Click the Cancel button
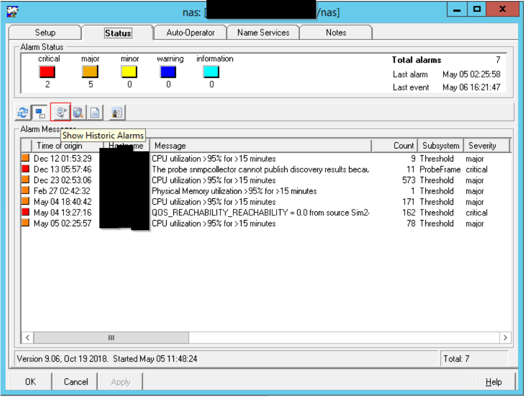This screenshot has height=405, width=532. (76, 382)
